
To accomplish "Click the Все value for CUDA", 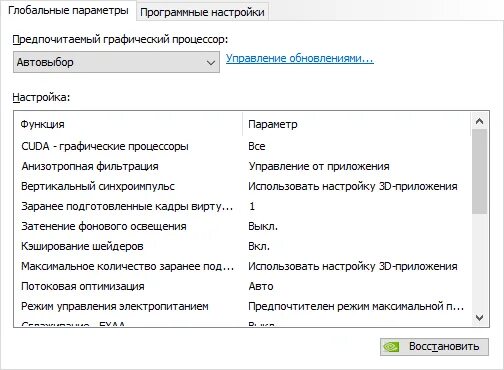I will 257,146.
